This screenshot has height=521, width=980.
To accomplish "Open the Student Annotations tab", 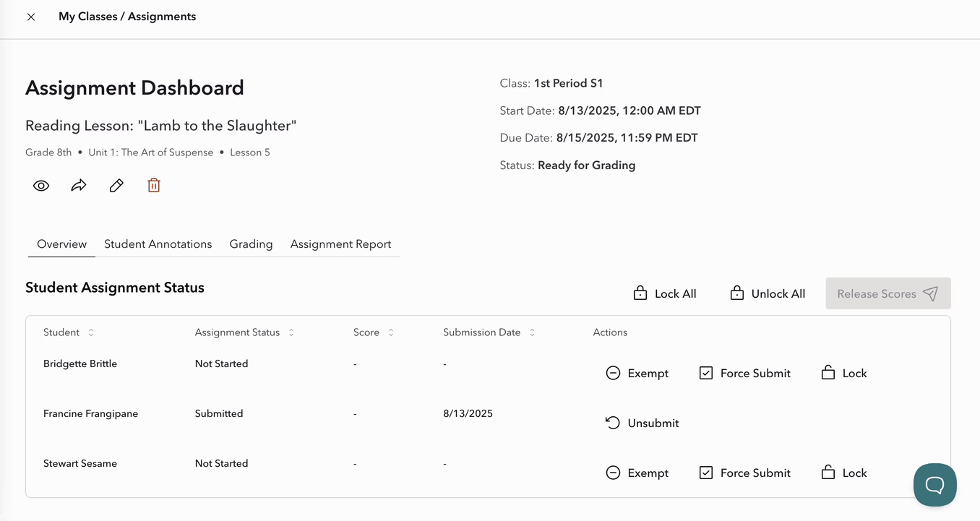I will point(158,244).
